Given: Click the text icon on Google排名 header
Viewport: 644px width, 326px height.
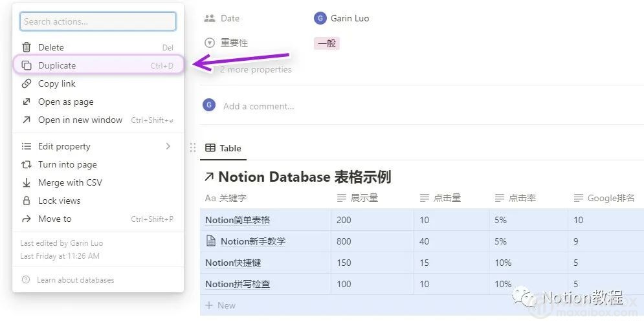Looking at the screenshot, I should pyautogui.click(x=578, y=198).
